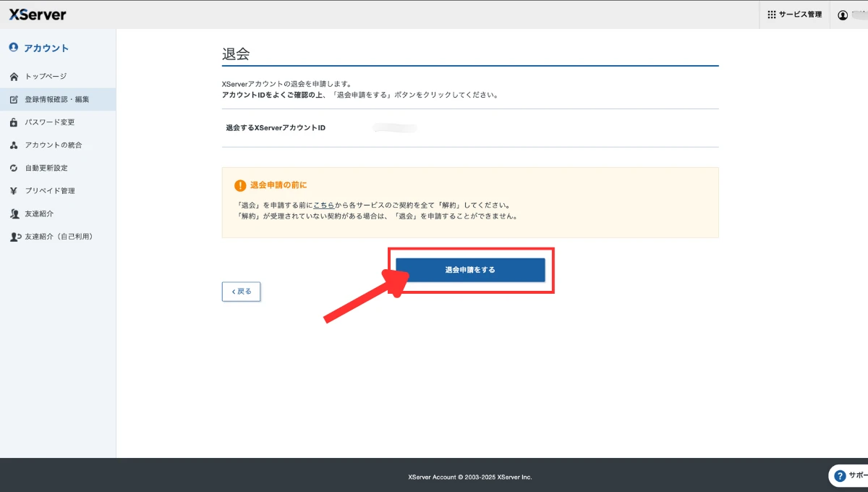868x492 pixels.
Task: Click the 退会するXServerアカウントID label
Action: [x=276, y=128]
